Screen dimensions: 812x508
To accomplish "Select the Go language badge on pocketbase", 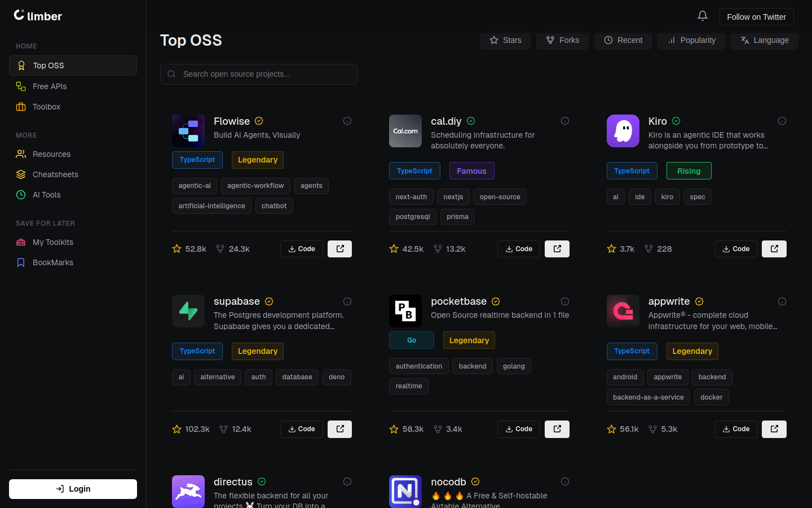I will [412, 340].
